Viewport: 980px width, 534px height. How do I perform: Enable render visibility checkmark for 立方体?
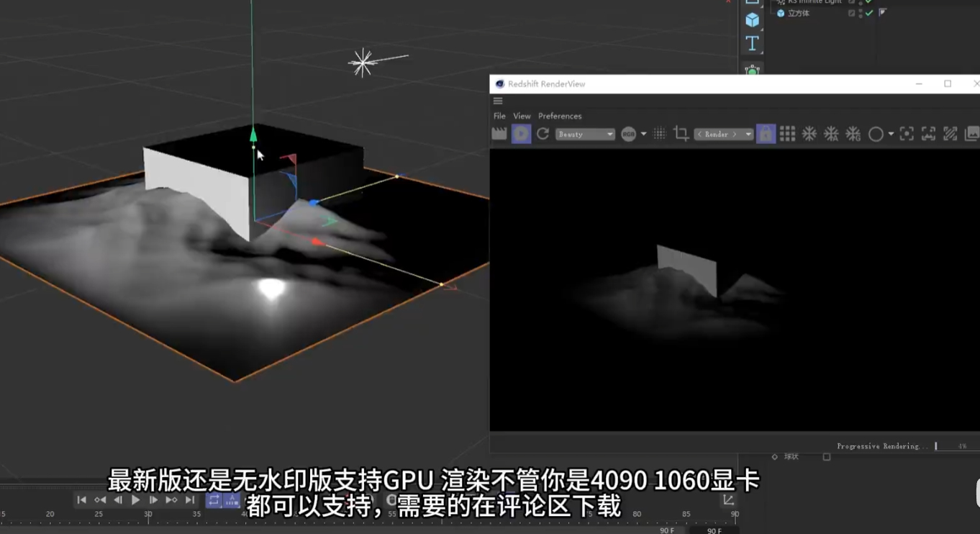point(869,13)
